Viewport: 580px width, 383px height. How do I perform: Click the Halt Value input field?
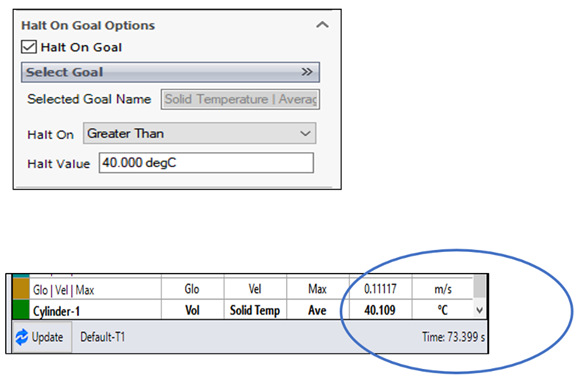(x=206, y=163)
